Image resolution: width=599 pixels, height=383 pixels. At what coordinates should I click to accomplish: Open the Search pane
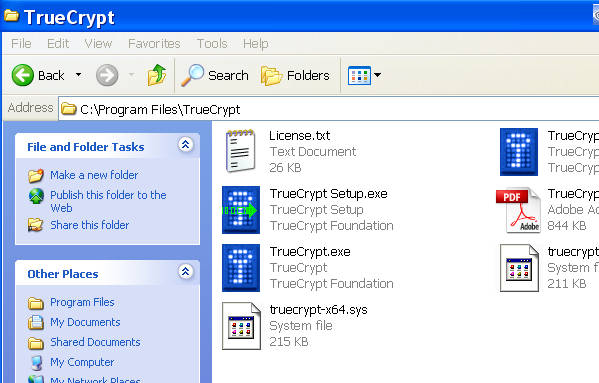[215, 75]
